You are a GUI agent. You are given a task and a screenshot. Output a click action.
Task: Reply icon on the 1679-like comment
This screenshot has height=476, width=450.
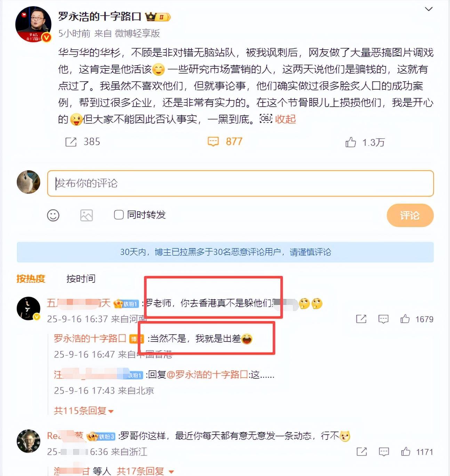[x=383, y=319]
